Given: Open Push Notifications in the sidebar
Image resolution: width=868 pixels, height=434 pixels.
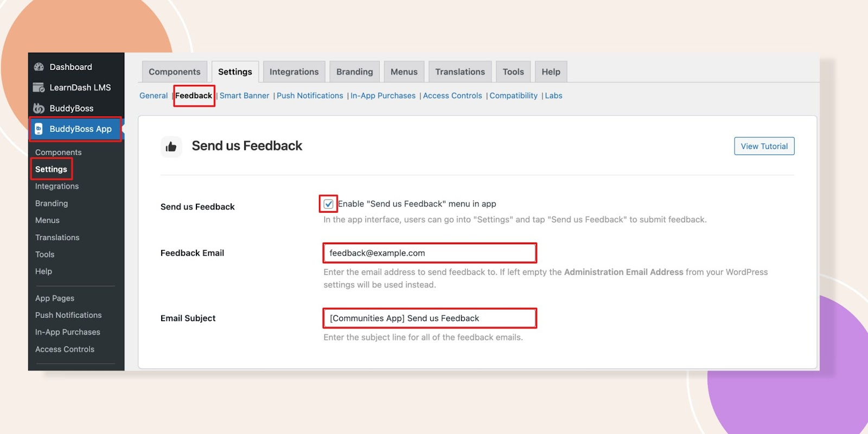Looking at the screenshot, I should pos(68,315).
